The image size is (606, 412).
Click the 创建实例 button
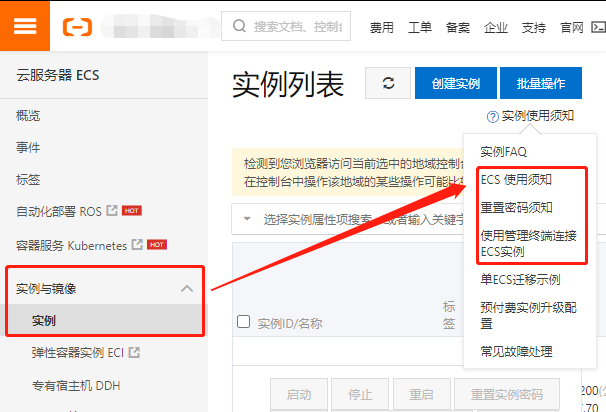click(456, 83)
